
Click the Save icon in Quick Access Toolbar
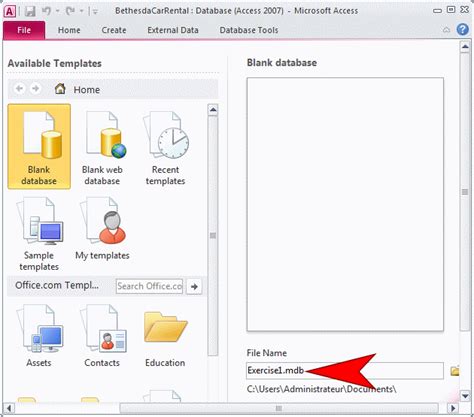click(x=30, y=11)
